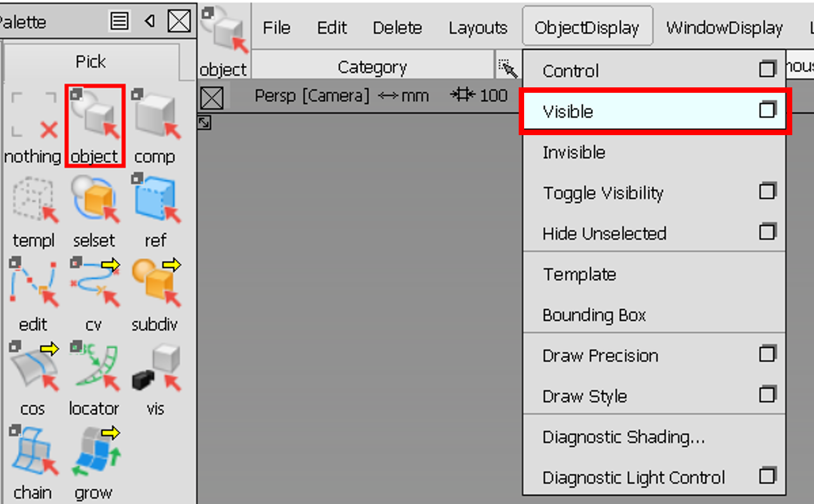The height and width of the screenshot is (504, 814).
Task: Open Diagnostic Shading dialog
Action: pyautogui.click(x=624, y=437)
